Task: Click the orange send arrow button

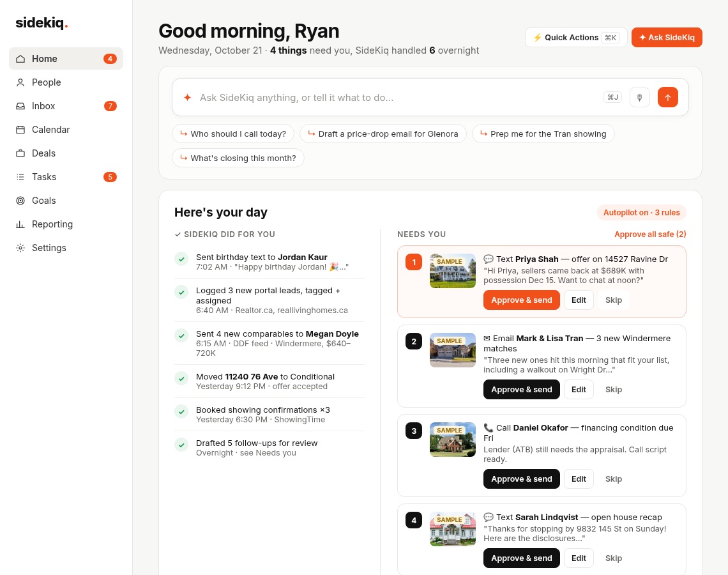Action: click(x=667, y=98)
